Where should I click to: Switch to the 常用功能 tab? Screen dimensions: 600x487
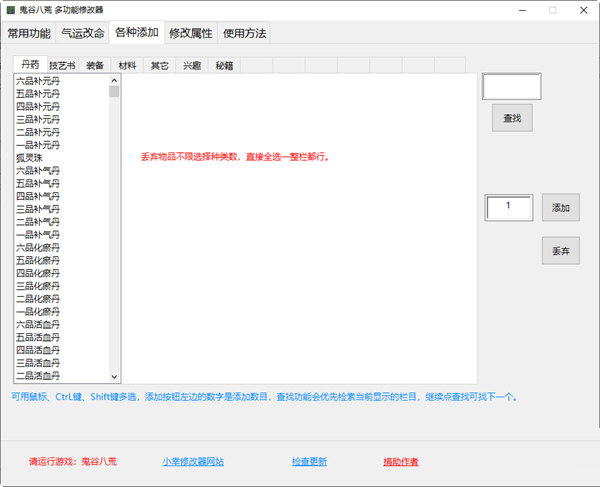(29, 33)
